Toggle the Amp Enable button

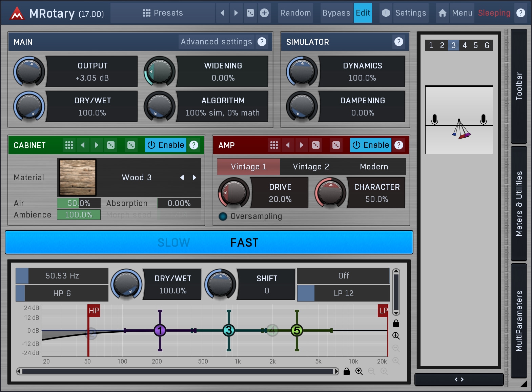pos(370,145)
